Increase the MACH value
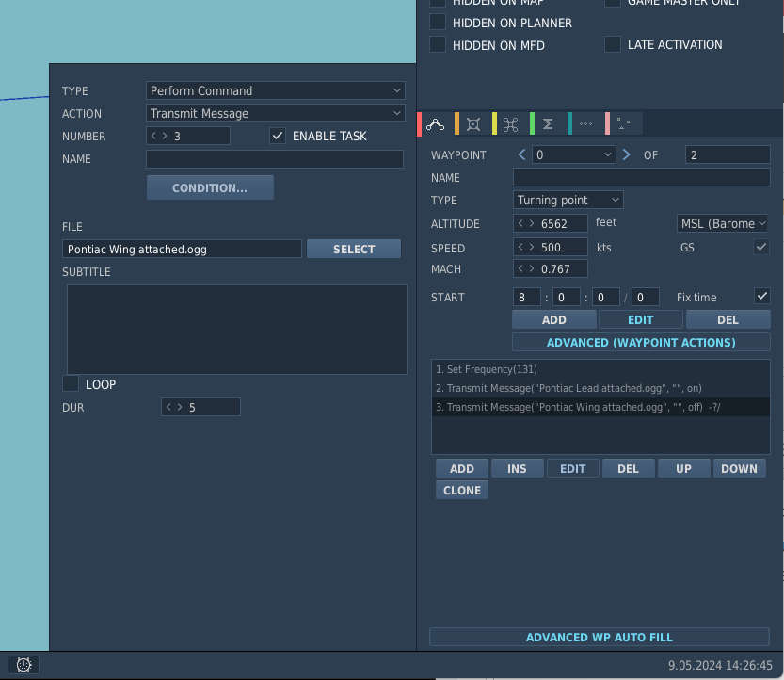784x680 pixels. pos(532,268)
